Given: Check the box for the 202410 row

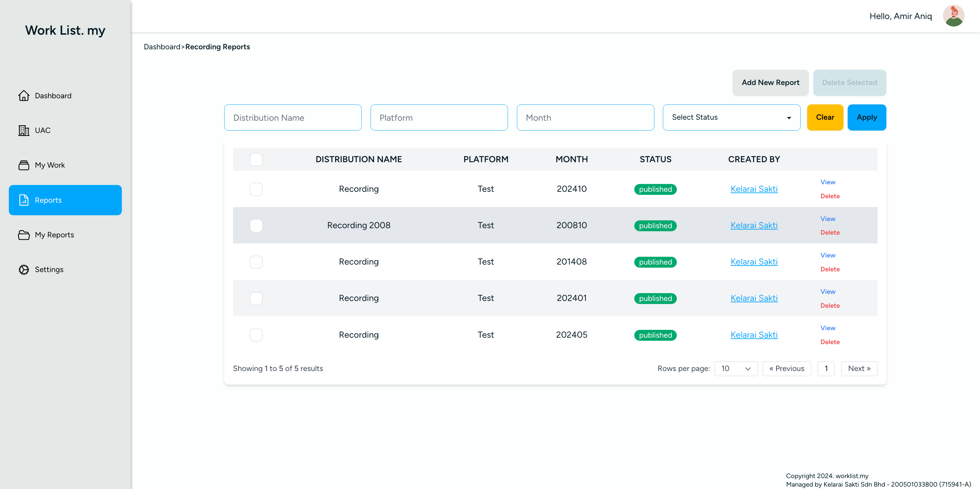Looking at the screenshot, I should (256, 189).
